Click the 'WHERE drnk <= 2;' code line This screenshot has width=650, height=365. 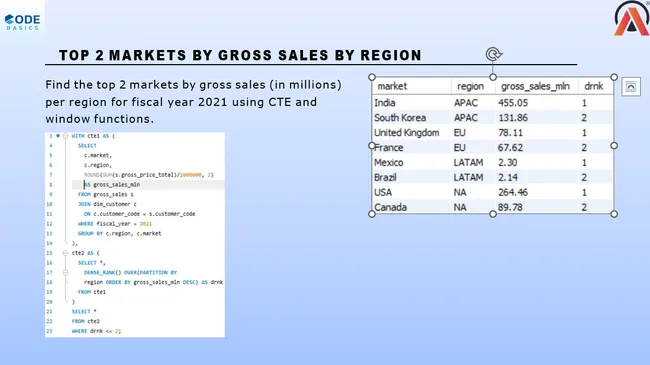coord(96,331)
